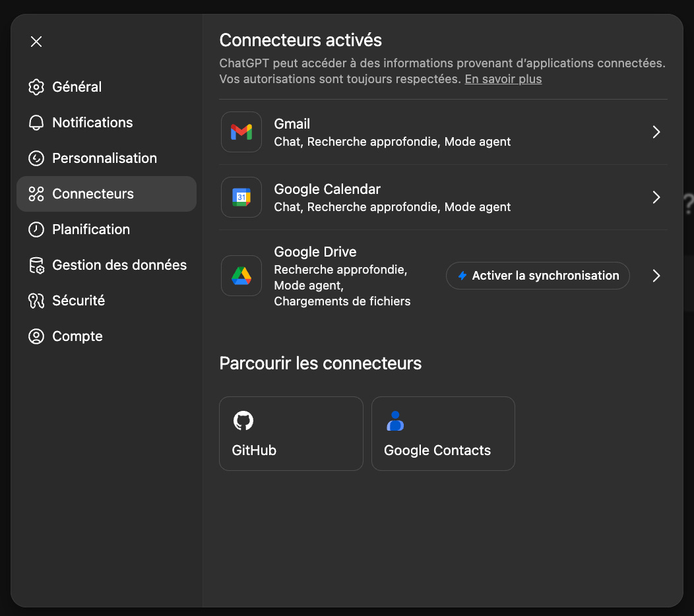Click the Google Contacts person icon

tap(395, 421)
